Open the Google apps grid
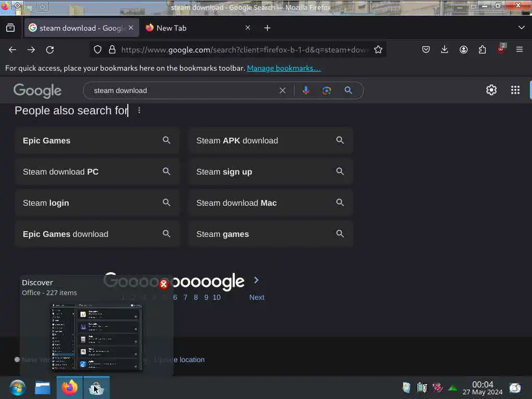The height and width of the screenshot is (399, 532). pos(515,90)
